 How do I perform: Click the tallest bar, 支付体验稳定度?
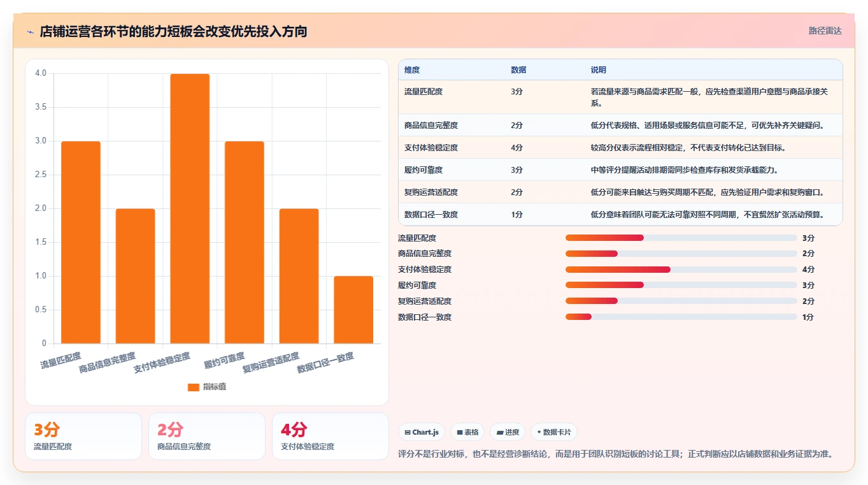point(190,208)
